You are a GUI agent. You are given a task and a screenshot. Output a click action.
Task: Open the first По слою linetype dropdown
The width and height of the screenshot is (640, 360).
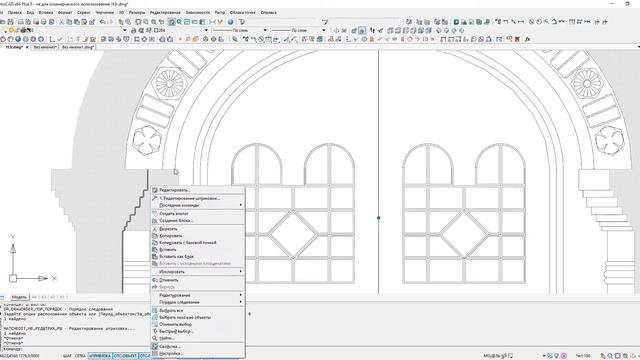tap(265, 30)
